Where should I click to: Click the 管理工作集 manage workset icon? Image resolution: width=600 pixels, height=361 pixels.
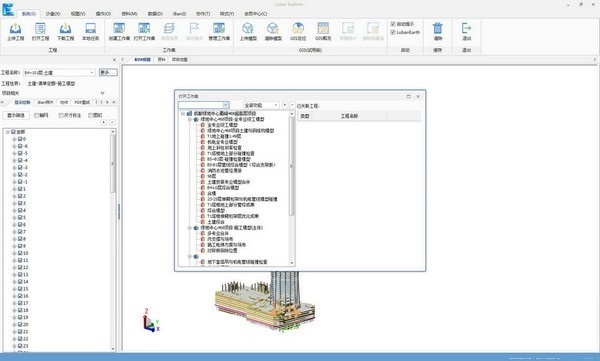[219, 31]
